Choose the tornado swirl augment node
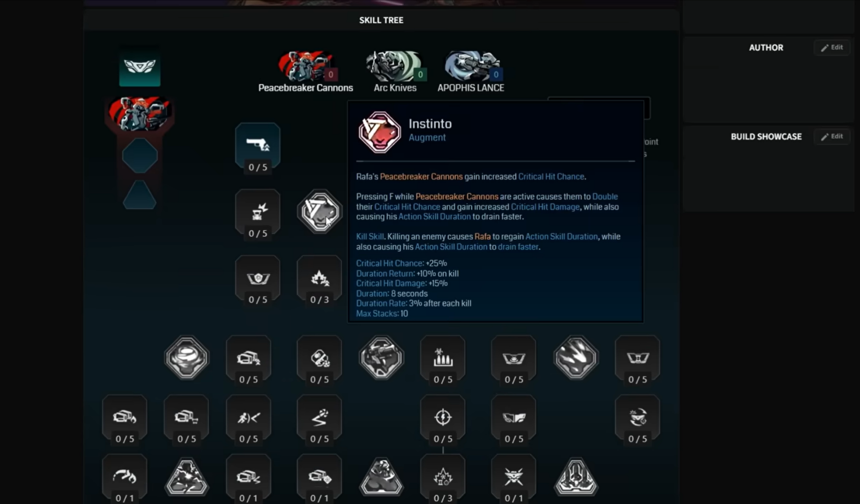The width and height of the screenshot is (860, 504). click(186, 358)
